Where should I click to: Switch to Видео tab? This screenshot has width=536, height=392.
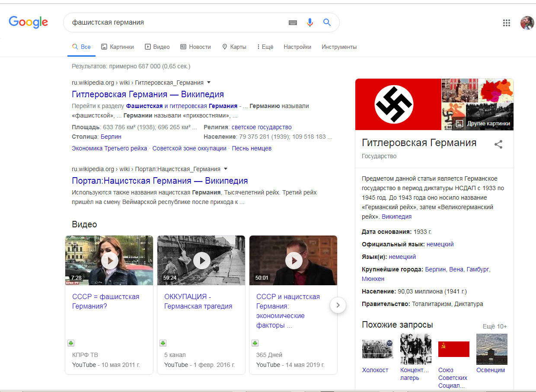pos(157,47)
